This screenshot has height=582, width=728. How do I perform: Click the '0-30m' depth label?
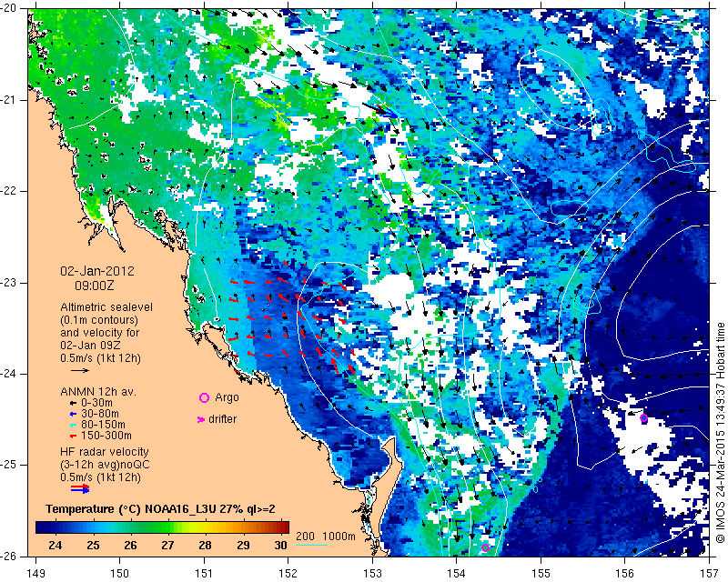point(96,403)
